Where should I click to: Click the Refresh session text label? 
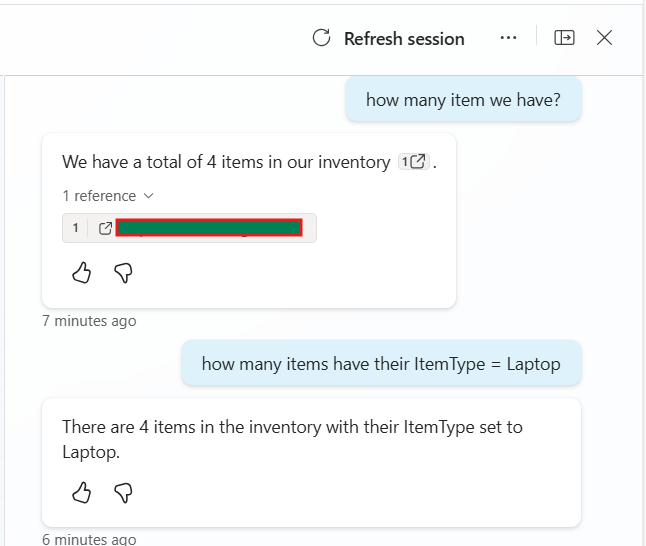pyautogui.click(x=404, y=39)
